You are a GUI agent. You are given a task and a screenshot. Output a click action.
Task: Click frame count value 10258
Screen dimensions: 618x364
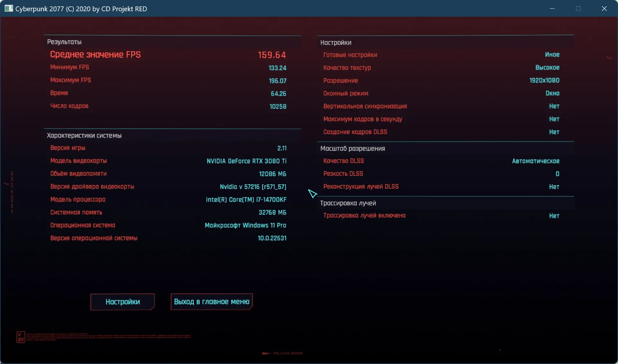point(278,106)
